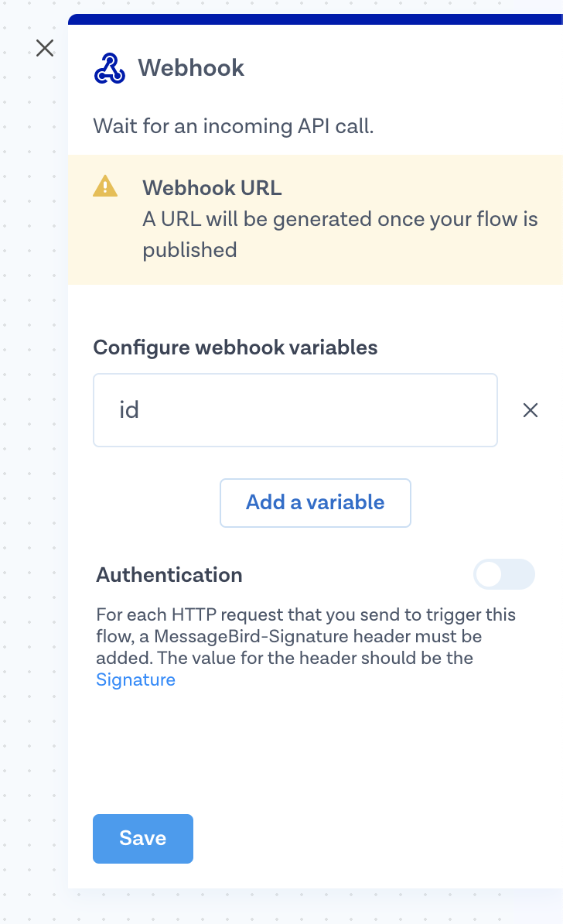563x924 pixels.
Task: Click the Webhook URL notice heading
Action: (x=212, y=187)
